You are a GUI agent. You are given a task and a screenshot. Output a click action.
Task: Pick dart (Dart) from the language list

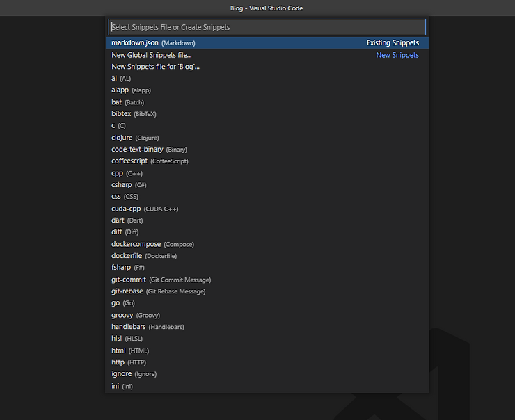click(x=127, y=220)
